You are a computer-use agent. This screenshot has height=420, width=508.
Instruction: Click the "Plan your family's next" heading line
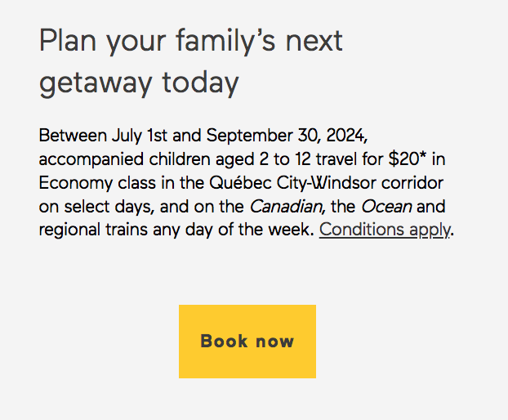[x=191, y=41]
